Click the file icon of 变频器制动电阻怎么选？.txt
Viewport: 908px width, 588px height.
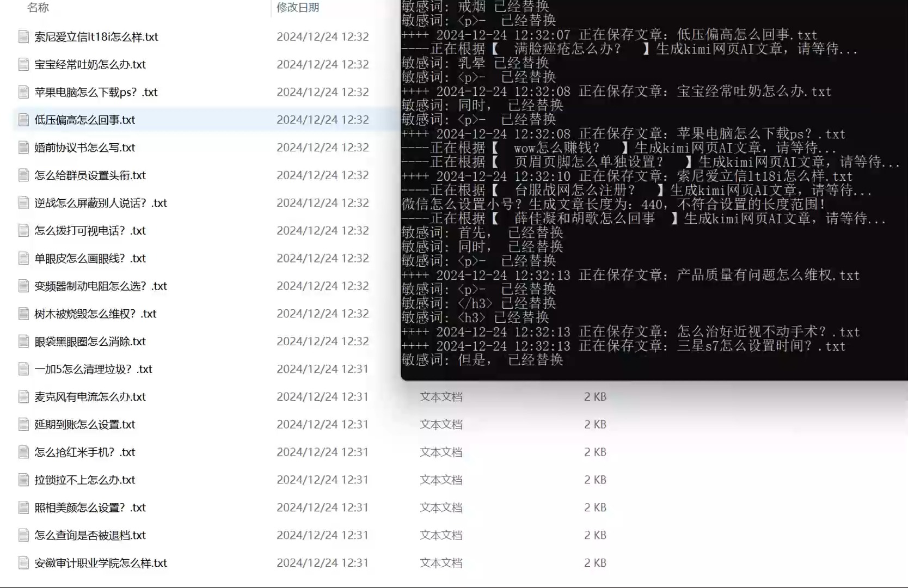click(x=23, y=286)
